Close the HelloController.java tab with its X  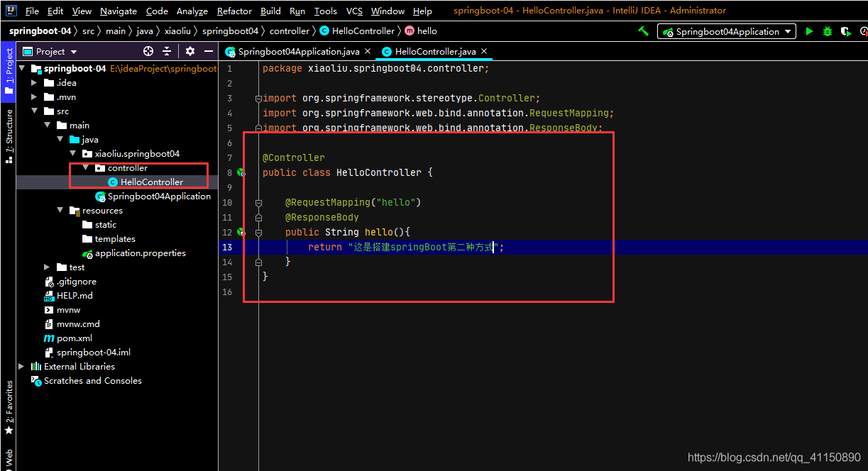(x=484, y=51)
